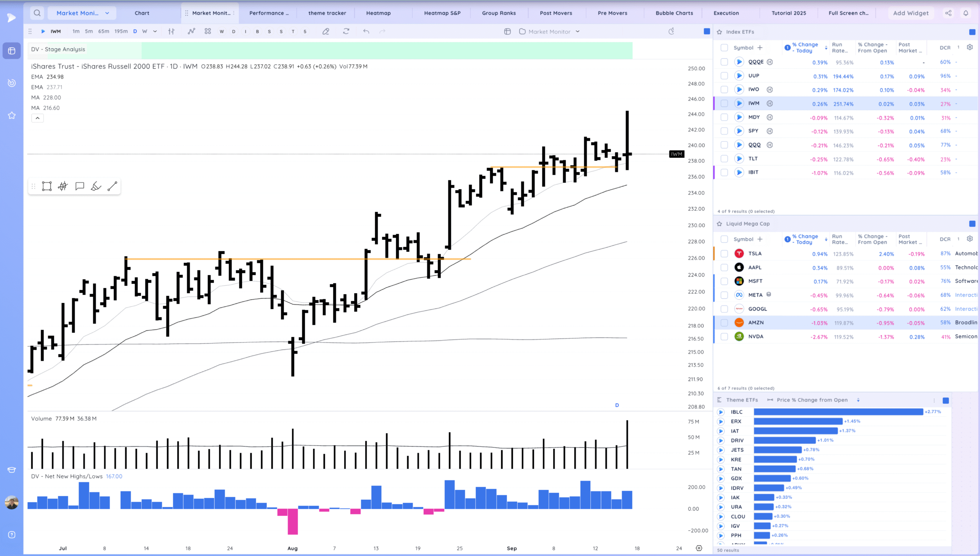This screenshot has height=556, width=980.
Task: Redo the chart action
Action: point(382,31)
